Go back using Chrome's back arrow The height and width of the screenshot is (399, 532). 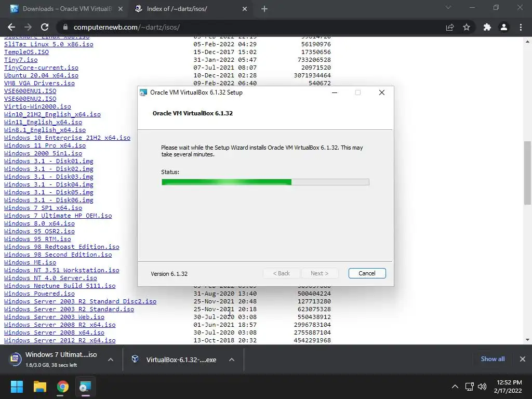(x=11, y=27)
